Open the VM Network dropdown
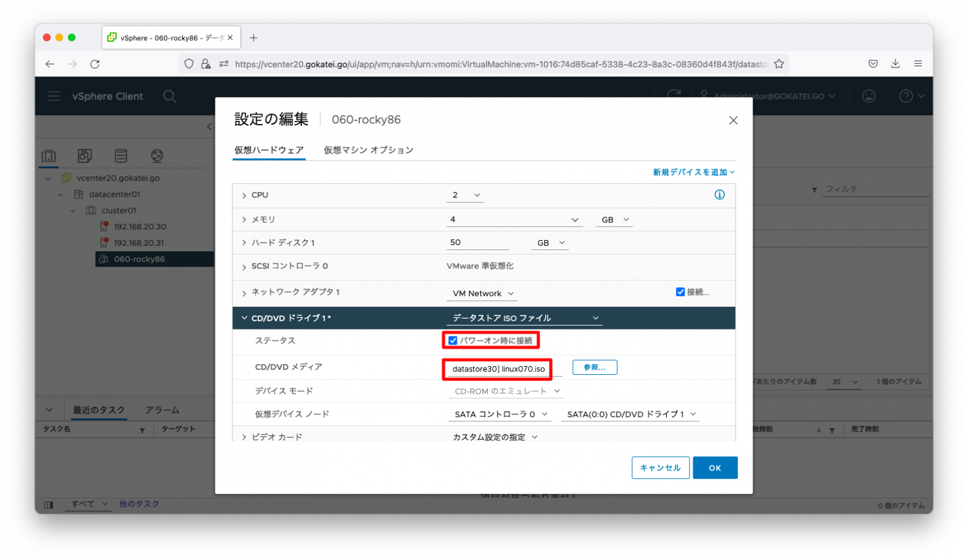The height and width of the screenshot is (560, 968). (483, 294)
